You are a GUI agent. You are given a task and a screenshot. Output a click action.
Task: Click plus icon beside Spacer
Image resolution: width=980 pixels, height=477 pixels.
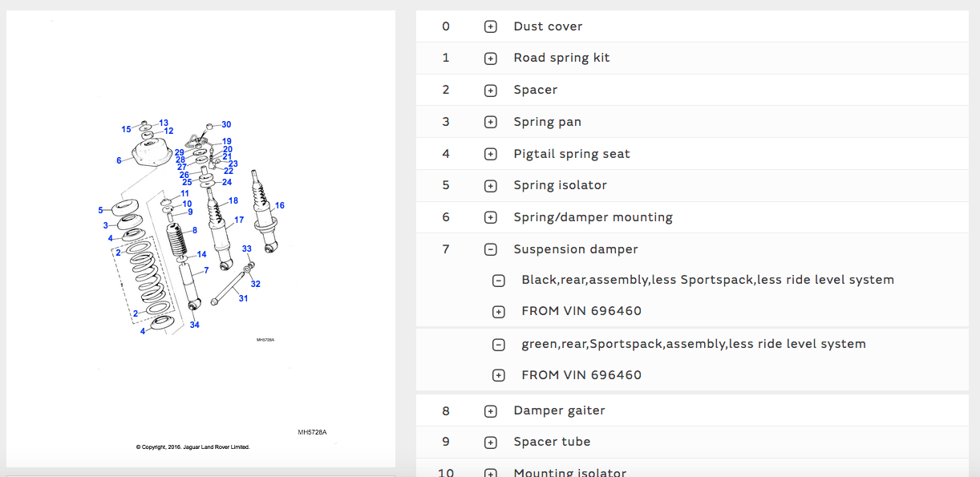[x=491, y=91]
